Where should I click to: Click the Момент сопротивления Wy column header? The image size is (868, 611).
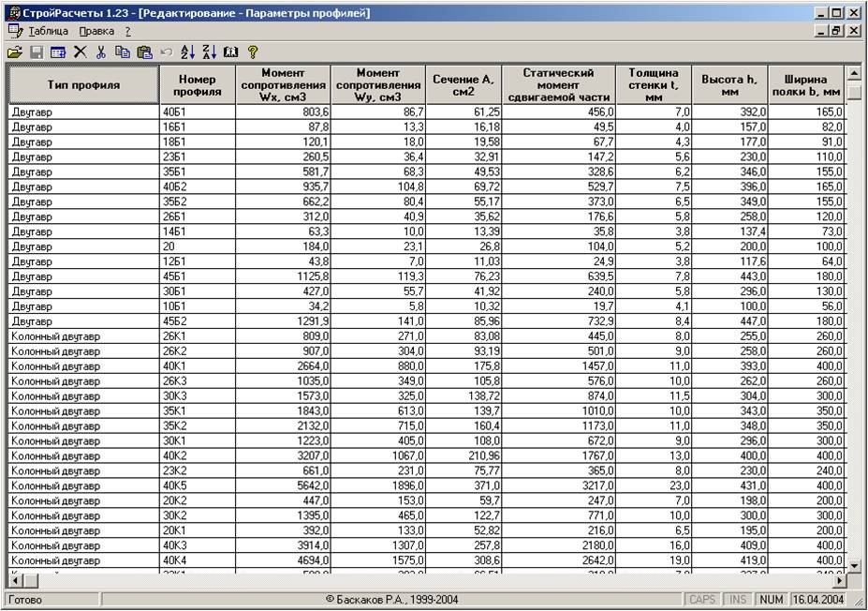click(x=378, y=84)
